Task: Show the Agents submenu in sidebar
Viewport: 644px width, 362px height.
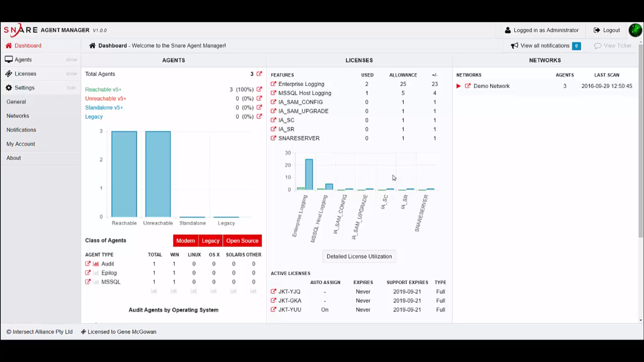Action: coord(71,60)
